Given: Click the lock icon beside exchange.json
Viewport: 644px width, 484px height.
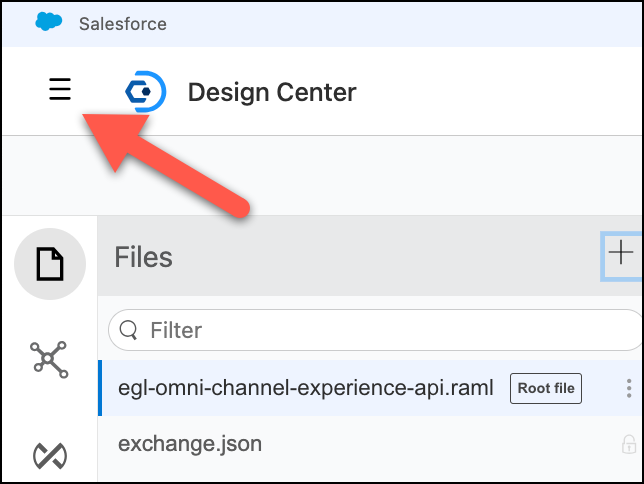Looking at the screenshot, I should (628, 444).
